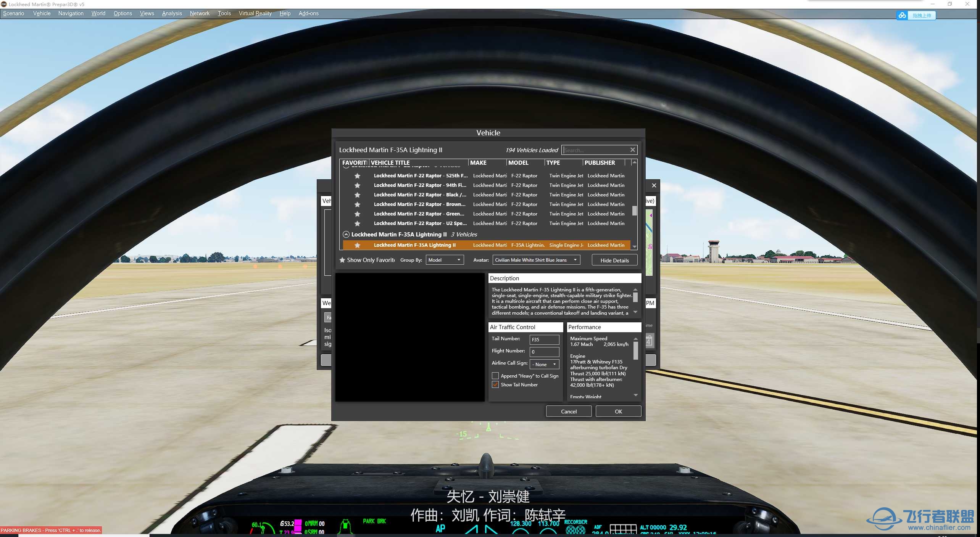This screenshot has width=980, height=537.
Task: Toggle Show Only Favorites star
Action: click(342, 260)
